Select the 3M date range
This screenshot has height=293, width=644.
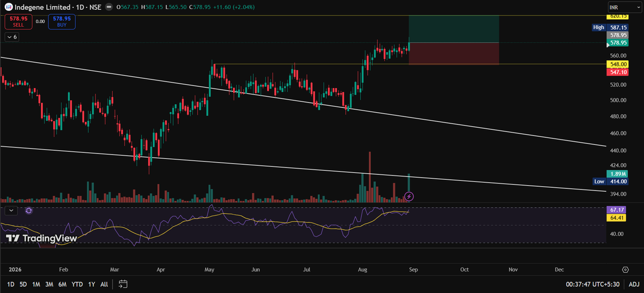pyautogui.click(x=49, y=284)
